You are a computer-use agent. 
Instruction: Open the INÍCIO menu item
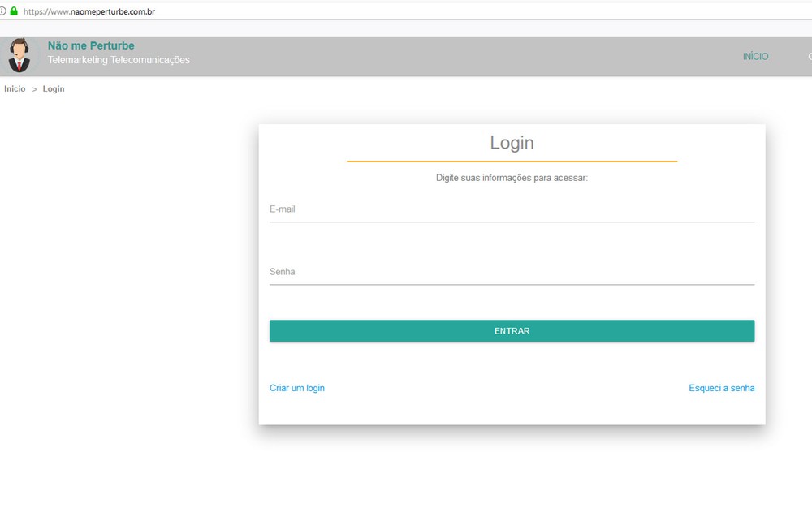755,57
